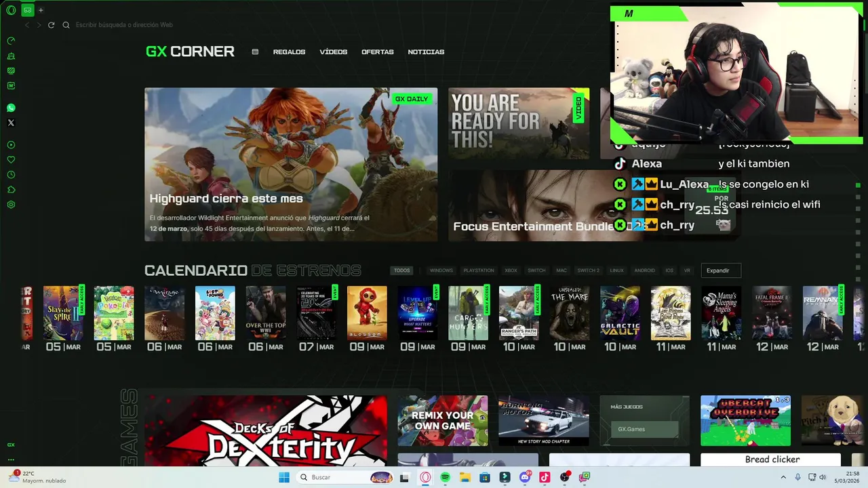Image resolution: width=868 pixels, height=488 pixels.
Task: Filter release calendar by ANDROID
Action: (x=645, y=270)
